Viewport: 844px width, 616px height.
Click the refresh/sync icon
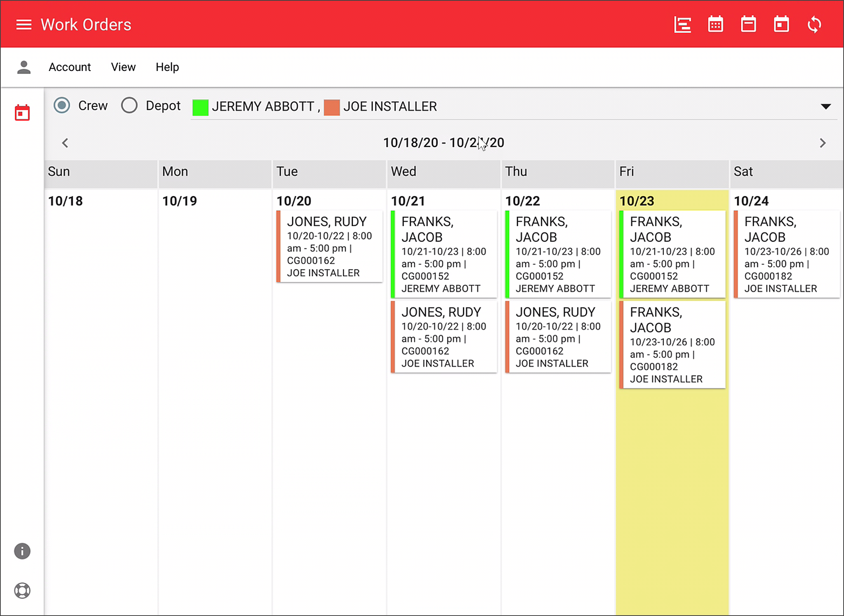point(814,24)
